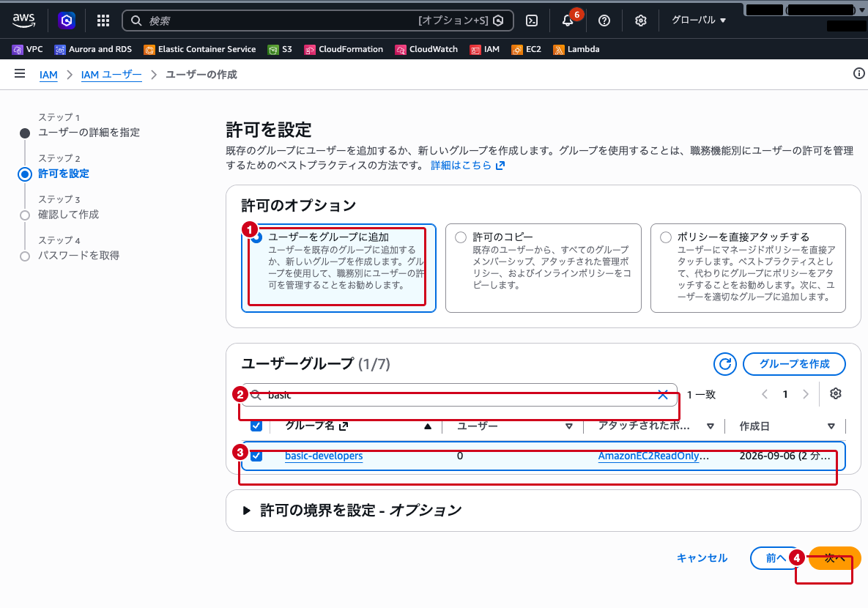Viewport: 868px width, 608px height.
Task: Go to previous page of groups
Action: 765,394
